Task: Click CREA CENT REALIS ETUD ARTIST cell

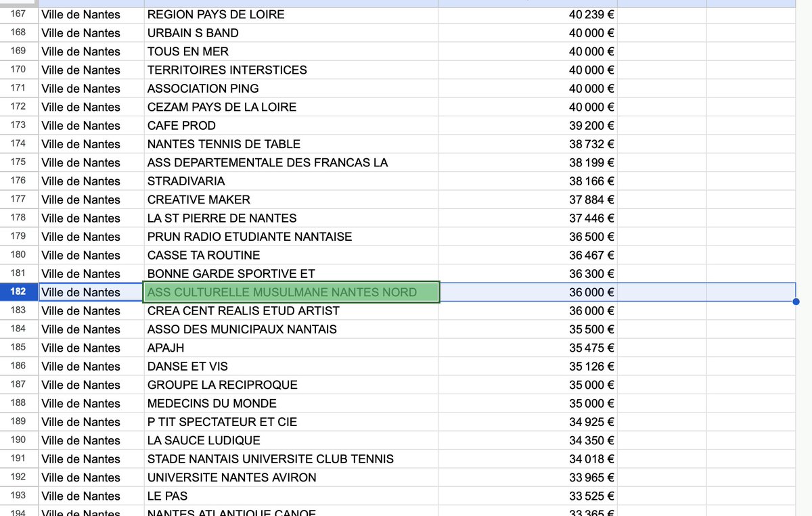Action: point(291,311)
